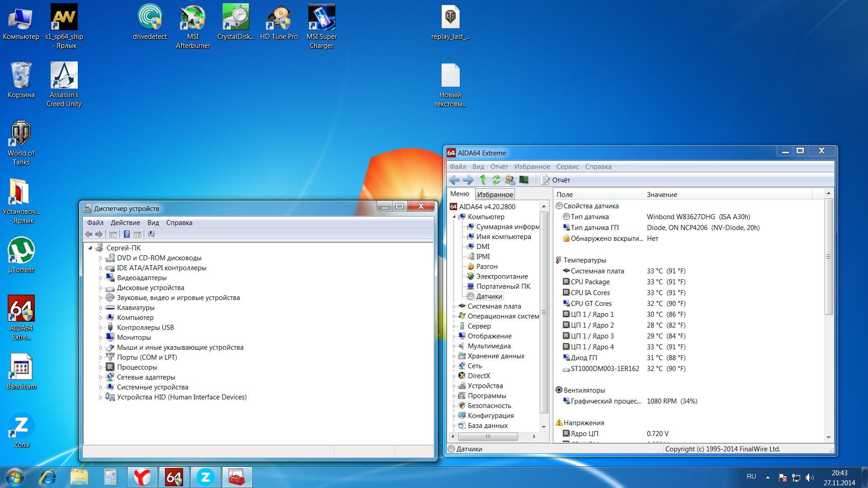
Task: Expand the Процессоры device category
Action: tap(100, 367)
